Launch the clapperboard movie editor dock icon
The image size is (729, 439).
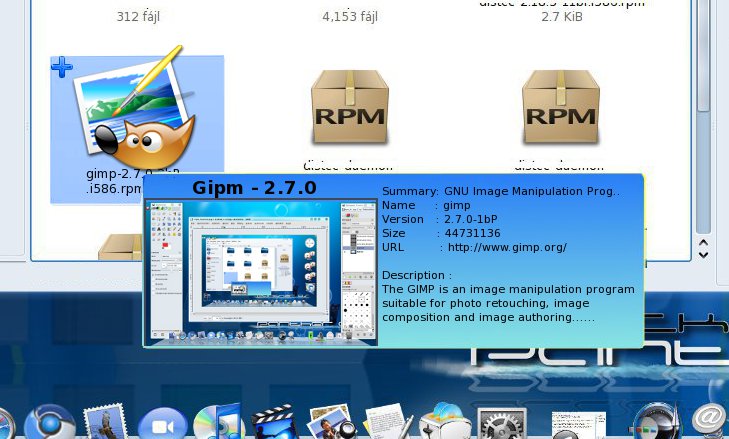[274, 422]
